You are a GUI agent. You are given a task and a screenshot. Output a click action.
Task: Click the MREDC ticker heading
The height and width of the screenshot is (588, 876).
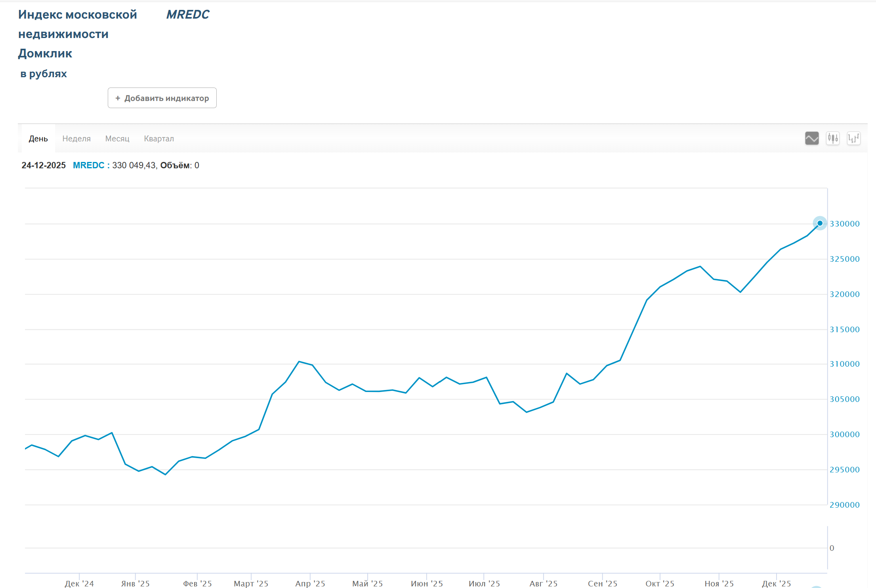(187, 15)
